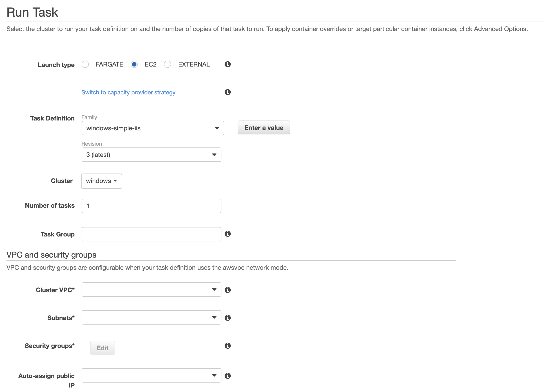Click the Security groups info icon
Image resolution: width=544 pixels, height=392 pixels.
227,345
